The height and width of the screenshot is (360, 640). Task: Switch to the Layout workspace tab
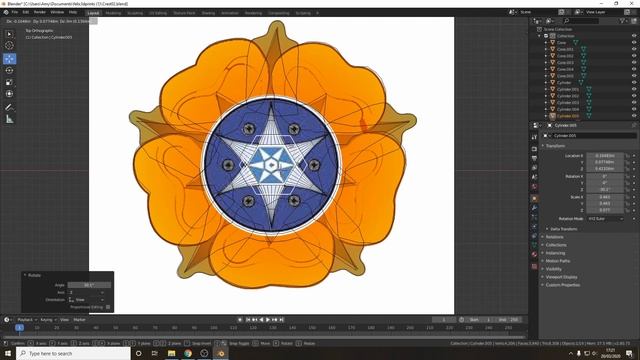pyautogui.click(x=93, y=13)
